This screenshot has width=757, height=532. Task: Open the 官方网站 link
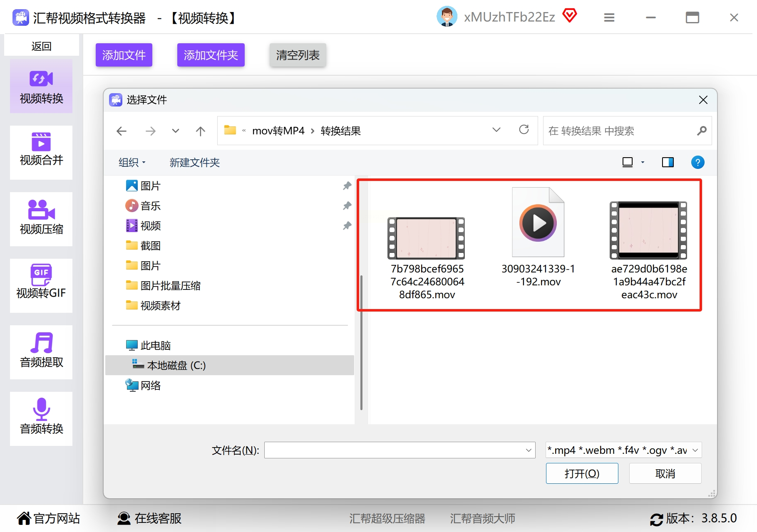[49, 518]
